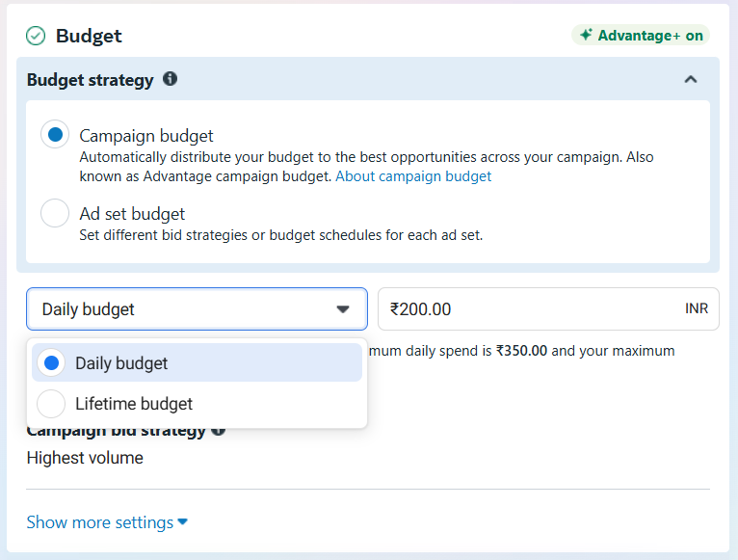Choose Daily budget option in dropdown list
This screenshot has width=738, height=560.
(197, 362)
